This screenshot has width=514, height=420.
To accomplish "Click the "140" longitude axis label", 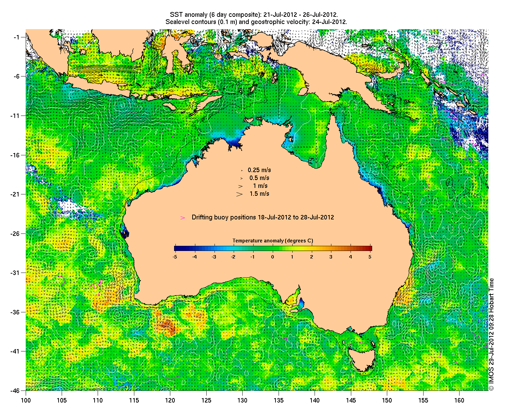I will 315,400.
